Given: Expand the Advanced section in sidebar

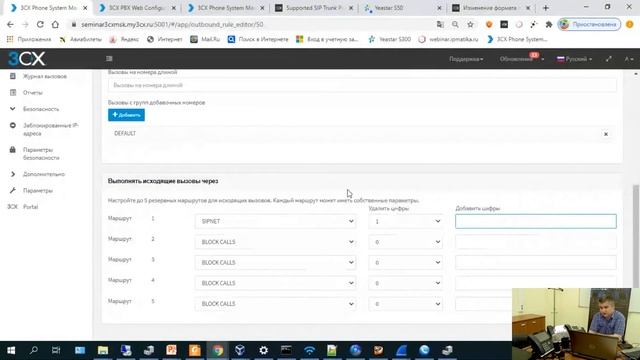Looking at the screenshot, I should pyautogui.click(x=44, y=174).
